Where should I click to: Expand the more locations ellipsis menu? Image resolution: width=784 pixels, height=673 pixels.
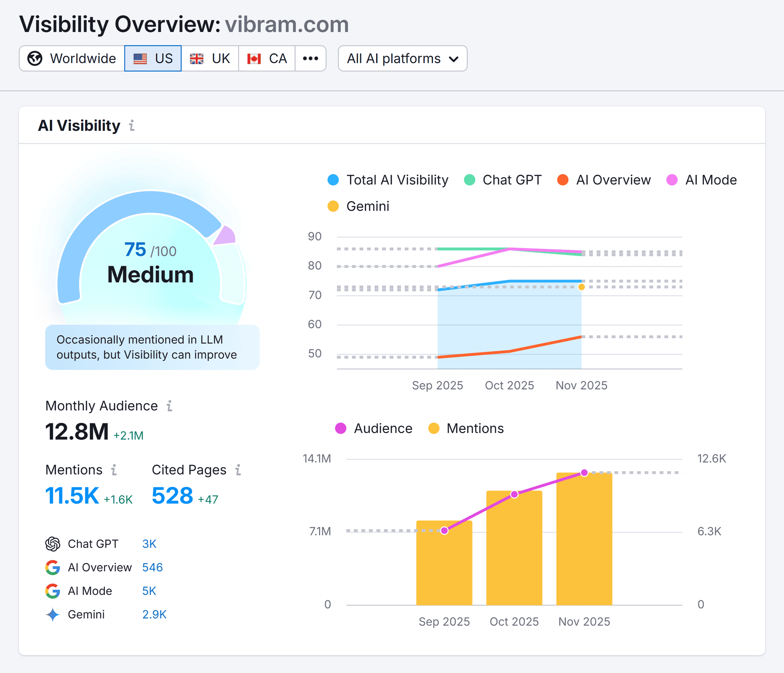(x=310, y=58)
